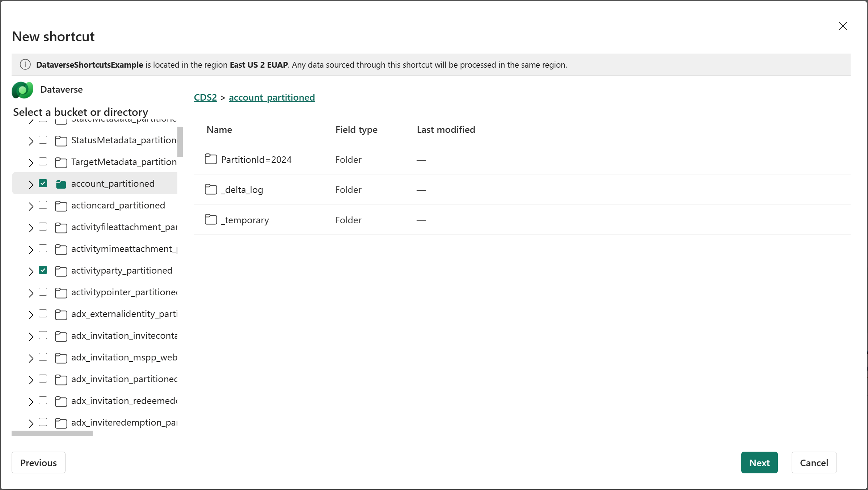Click the Dataverse source icon
The width and height of the screenshot is (868, 490).
[x=22, y=90]
